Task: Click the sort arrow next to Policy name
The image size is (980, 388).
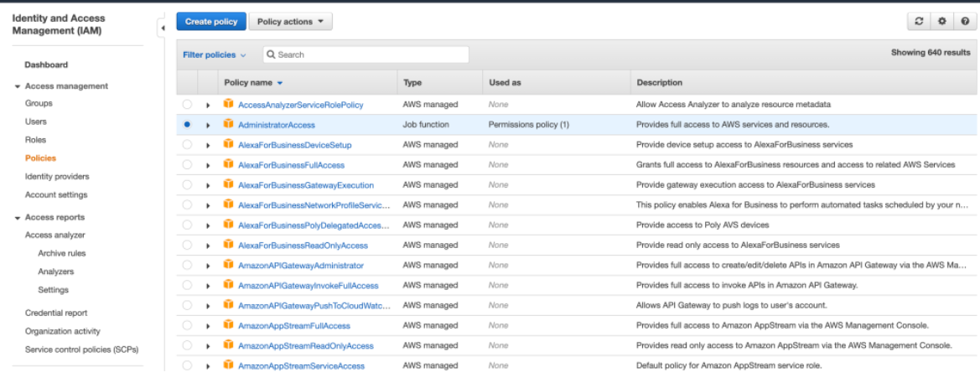Action: [x=279, y=83]
